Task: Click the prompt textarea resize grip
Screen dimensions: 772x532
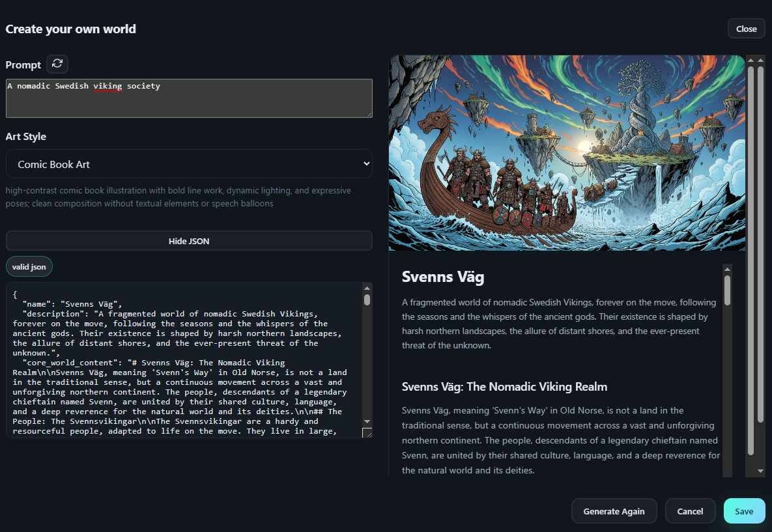Action: pyautogui.click(x=369, y=114)
